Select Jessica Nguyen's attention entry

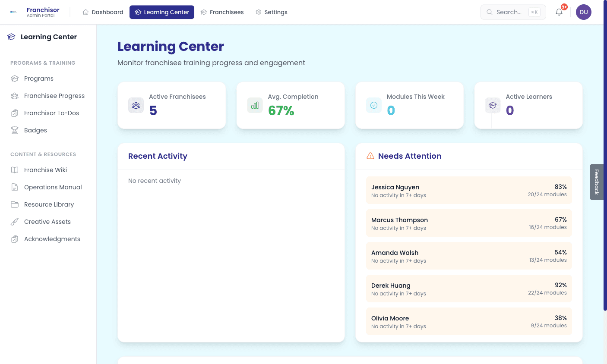point(469,190)
